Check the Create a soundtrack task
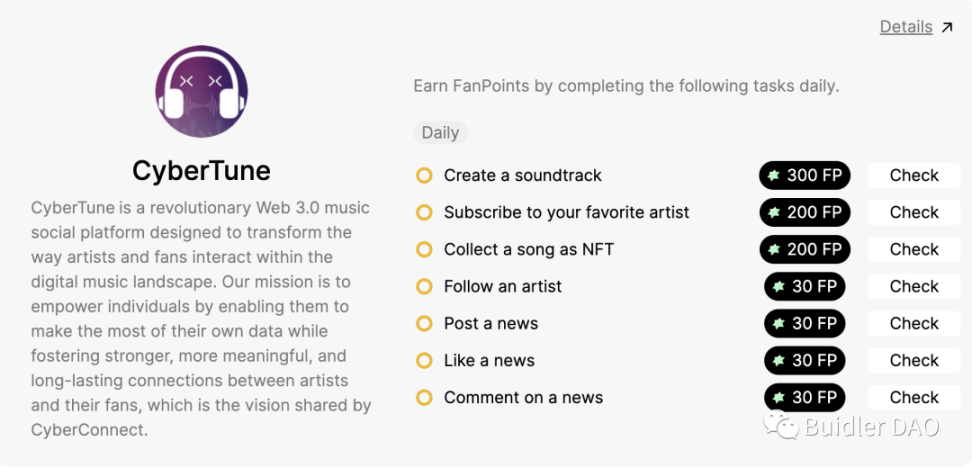 pyautogui.click(x=914, y=175)
